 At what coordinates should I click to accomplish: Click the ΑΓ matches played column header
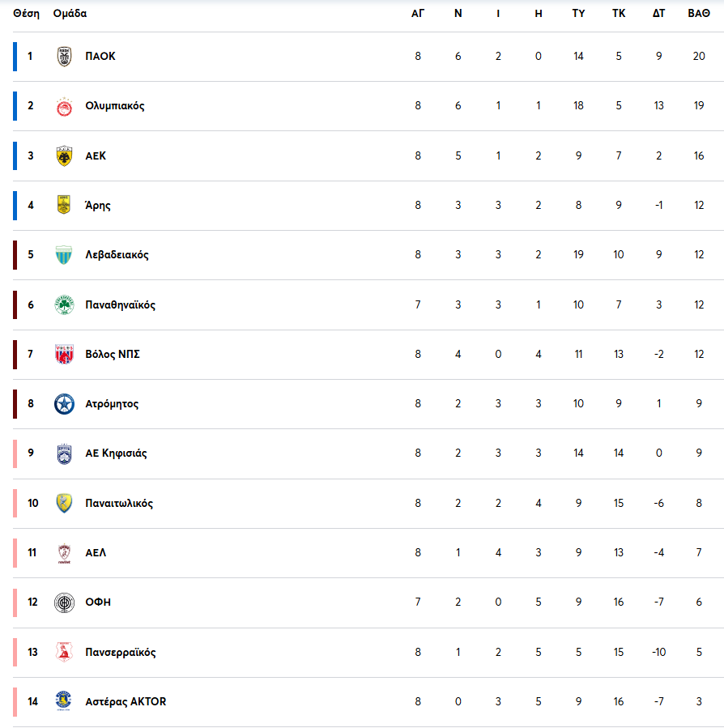[418, 14]
